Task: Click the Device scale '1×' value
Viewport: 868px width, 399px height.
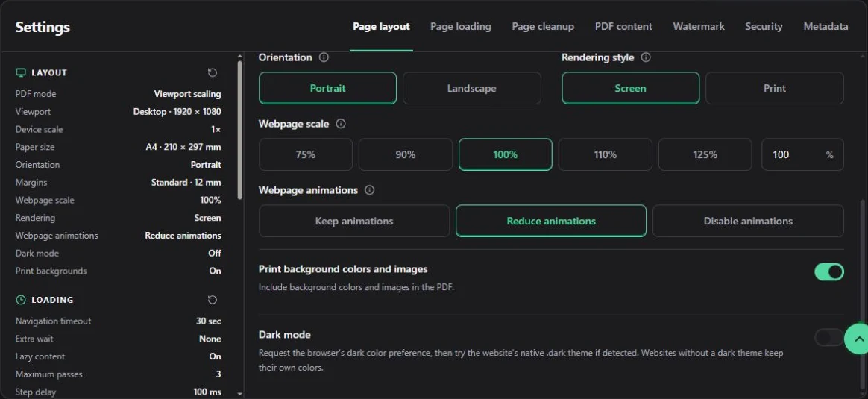Action: (x=216, y=130)
